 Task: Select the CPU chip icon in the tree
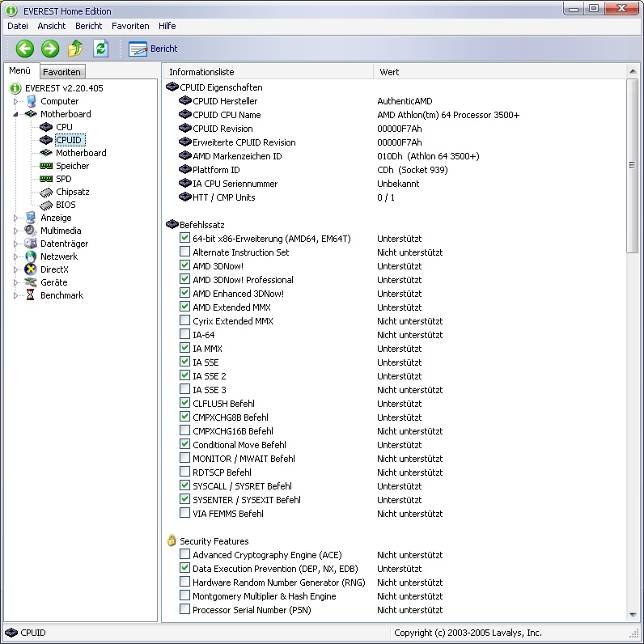coord(46,127)
